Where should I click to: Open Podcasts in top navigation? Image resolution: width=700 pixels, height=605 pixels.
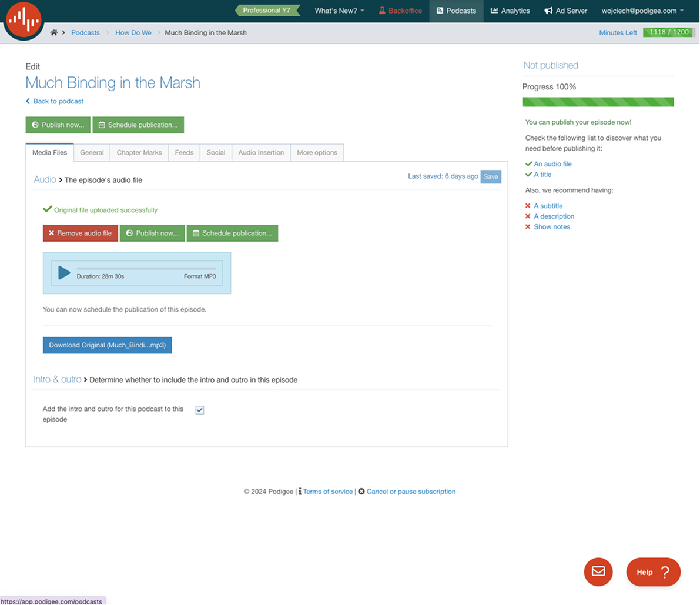[456, 11]
